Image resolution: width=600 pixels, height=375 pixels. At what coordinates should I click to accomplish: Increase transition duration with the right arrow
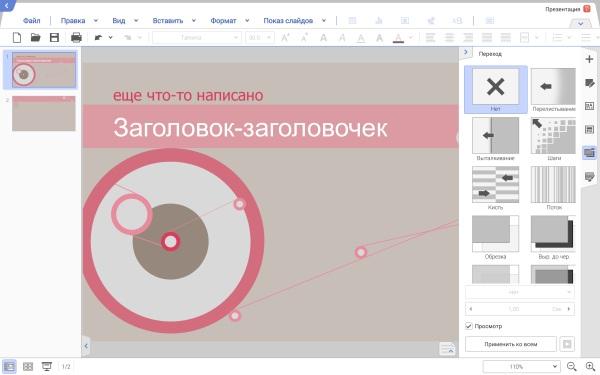pyautogui.click(x=569, y=309)
